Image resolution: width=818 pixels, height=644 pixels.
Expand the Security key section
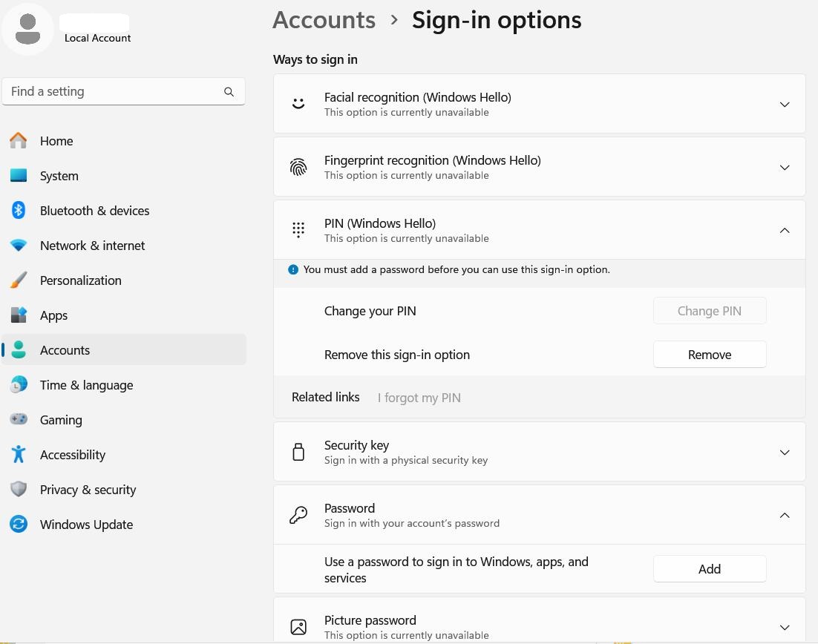784,453
